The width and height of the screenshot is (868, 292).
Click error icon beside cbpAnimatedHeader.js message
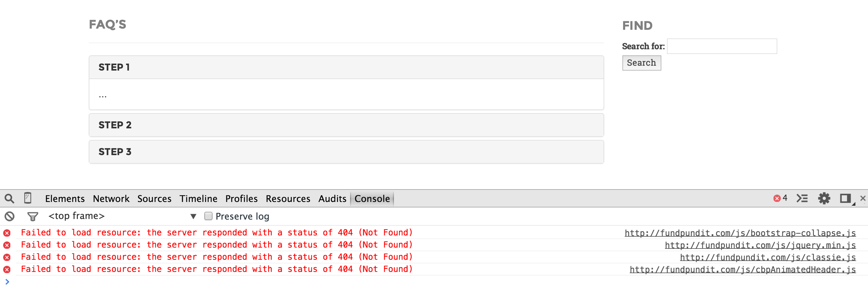[x=7, y=269]
